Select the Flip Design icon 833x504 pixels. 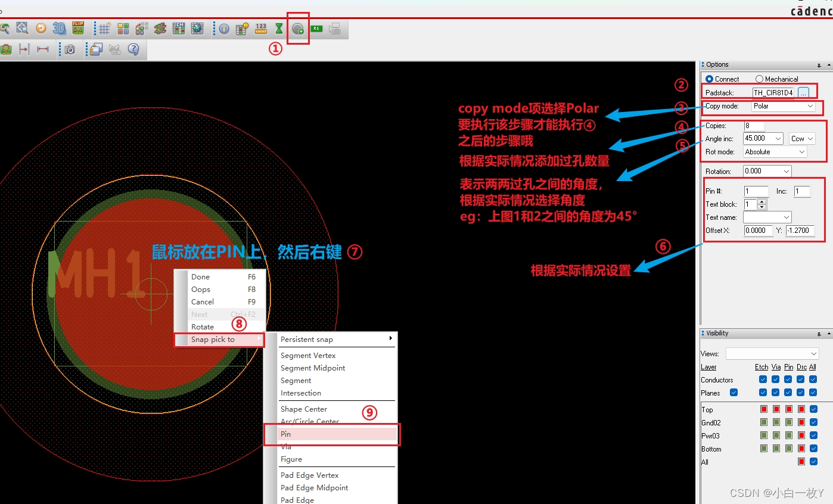click(79, 28)
